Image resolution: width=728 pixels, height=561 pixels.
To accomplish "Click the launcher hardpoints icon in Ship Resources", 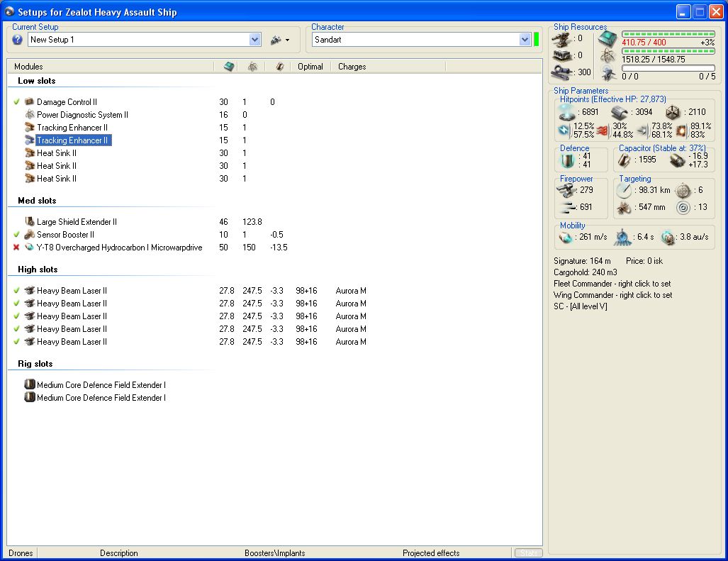I will 561,56.
